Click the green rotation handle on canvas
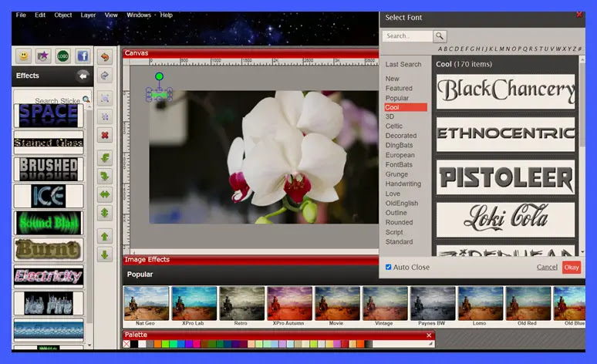597x364 pixels. [x=159, y=76]
